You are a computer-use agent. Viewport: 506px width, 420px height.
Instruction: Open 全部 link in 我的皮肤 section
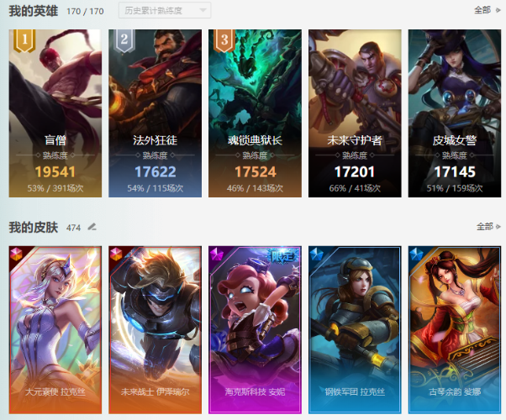(488, 227)
